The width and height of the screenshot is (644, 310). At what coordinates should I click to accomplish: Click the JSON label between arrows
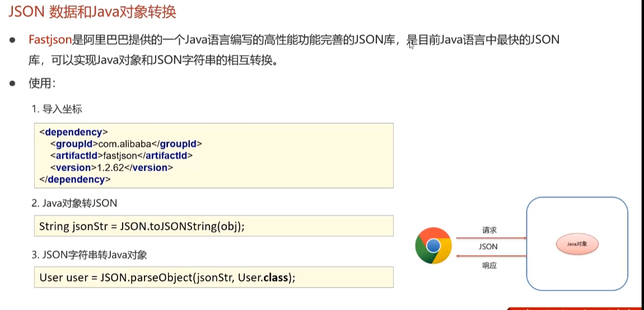(488, 247)
